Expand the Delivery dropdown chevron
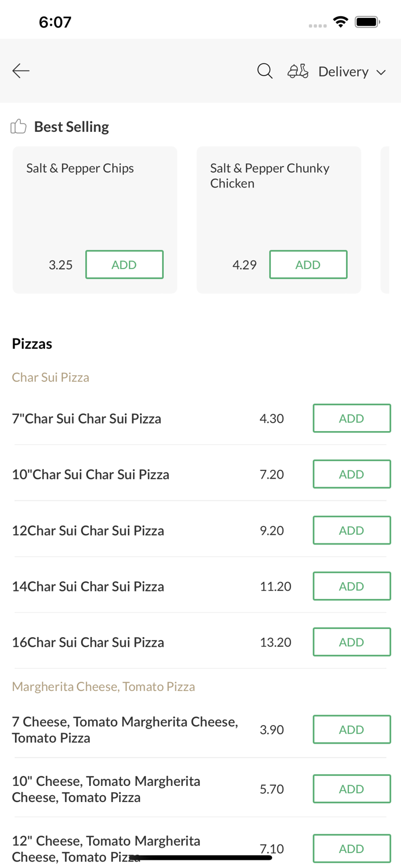This screenshot has height=868, width=401. coord(381,72)
